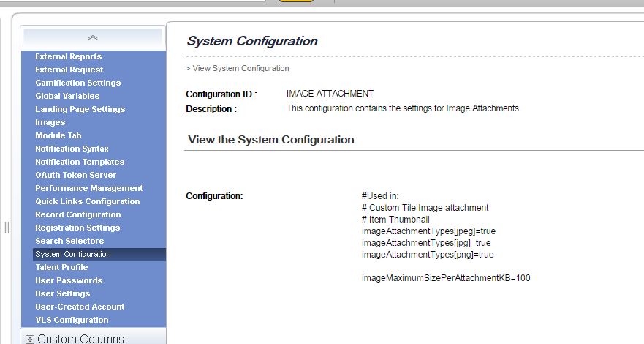Open Search Selectors
The height and width of the screenshot is (344, 644).
point(69,241)
